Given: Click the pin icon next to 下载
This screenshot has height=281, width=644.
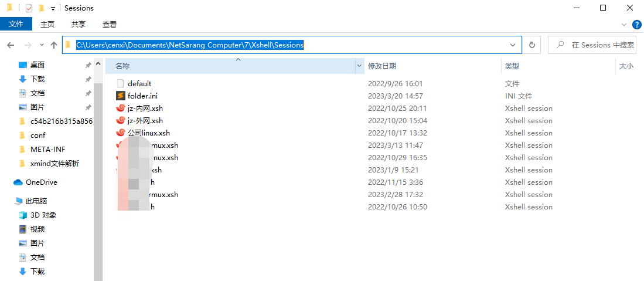Looking at the screenshot, I should pyautogui.click(x=87, y=79).
